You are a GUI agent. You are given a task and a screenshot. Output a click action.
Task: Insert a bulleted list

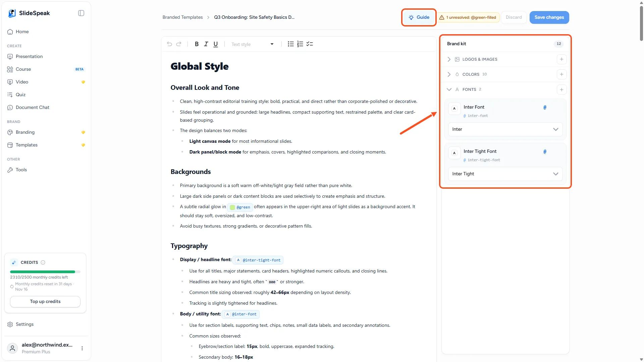(x=291, y=44)
